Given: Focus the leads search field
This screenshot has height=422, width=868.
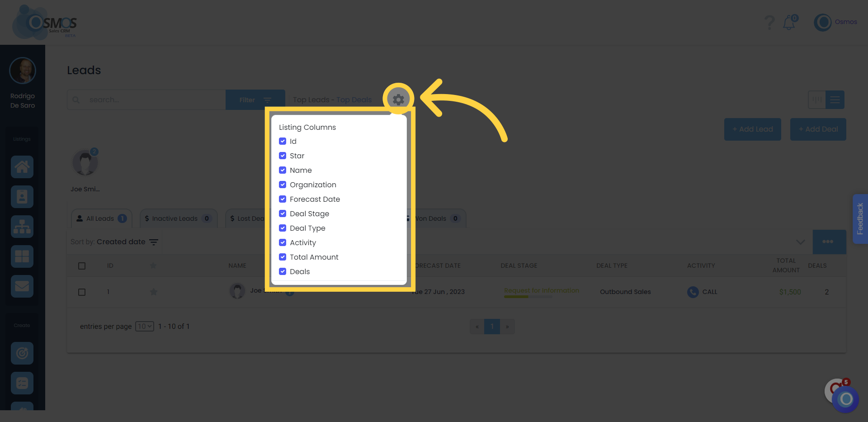Looking at the screenshot, I should (146, 100).
